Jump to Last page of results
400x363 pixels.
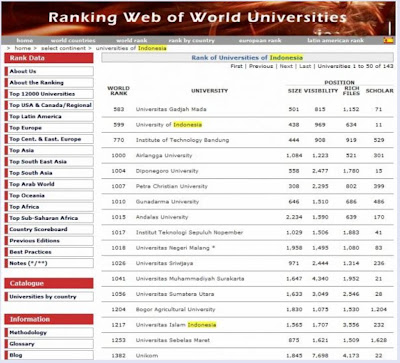coord(305,66)
